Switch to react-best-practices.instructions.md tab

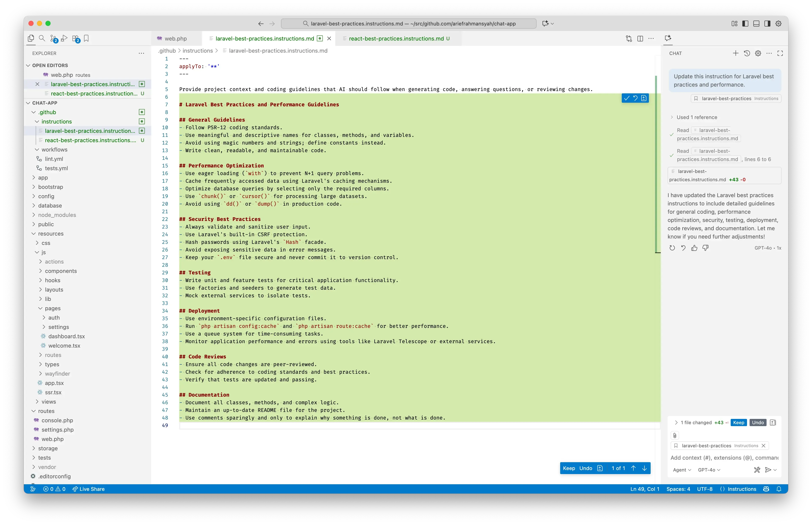point(396,39)
